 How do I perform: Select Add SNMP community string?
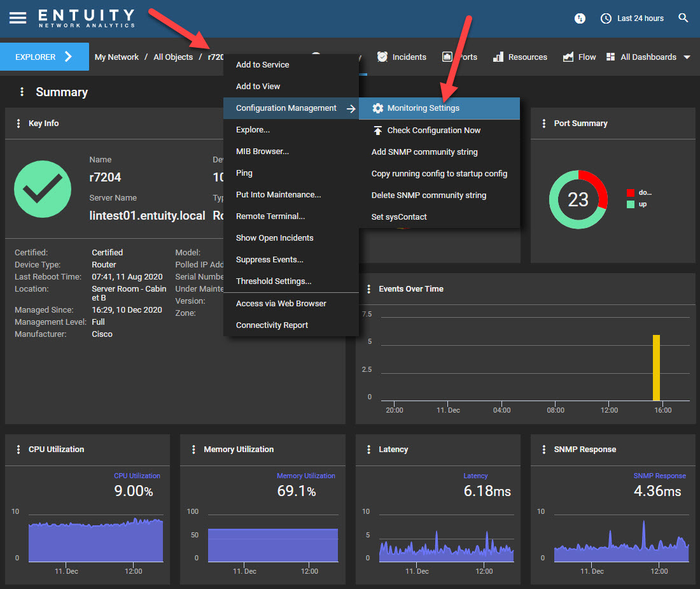(x=439, y=152)
